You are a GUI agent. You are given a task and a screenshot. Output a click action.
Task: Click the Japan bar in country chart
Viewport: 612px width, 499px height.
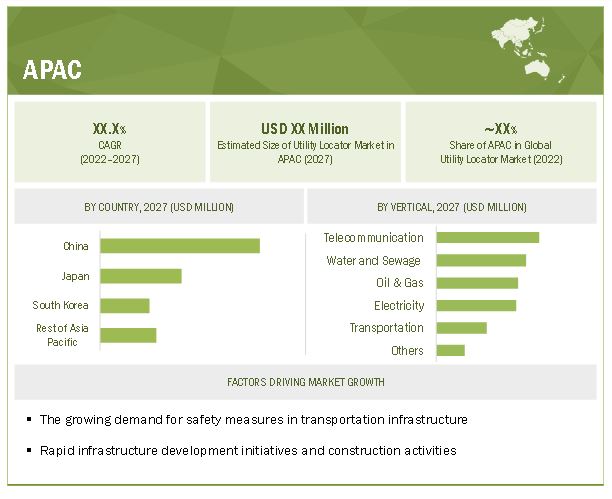[141, 276]
